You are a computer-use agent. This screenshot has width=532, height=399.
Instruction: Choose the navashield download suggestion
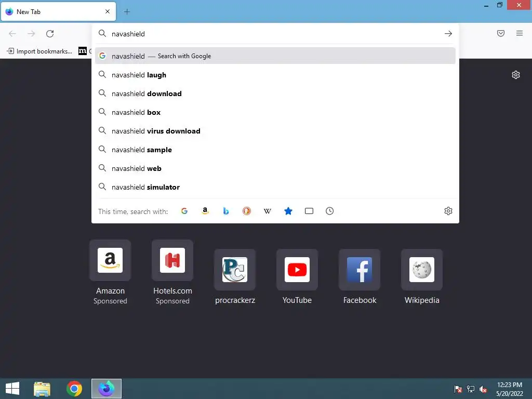pos(275,94)
